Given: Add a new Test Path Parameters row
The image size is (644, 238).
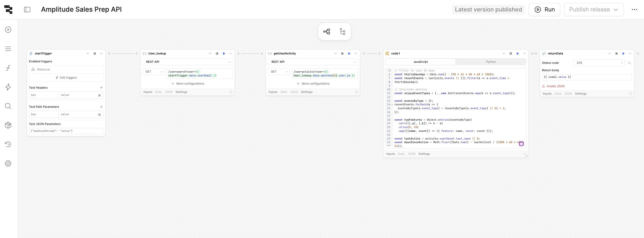Looking at the screenshot, I should 101,107.
